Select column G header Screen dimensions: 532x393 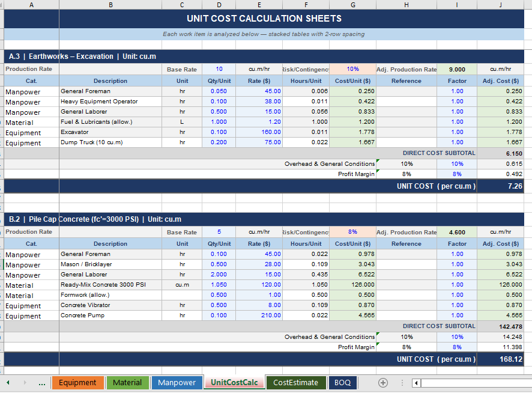point(353,4)
